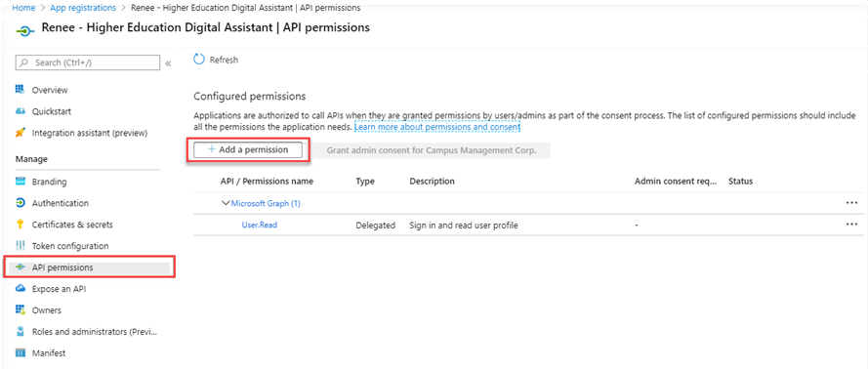The height and width of the screenshot is (369, 868).
Task: Collapse the sidebar with the double chevron
Action: [168, 63]
